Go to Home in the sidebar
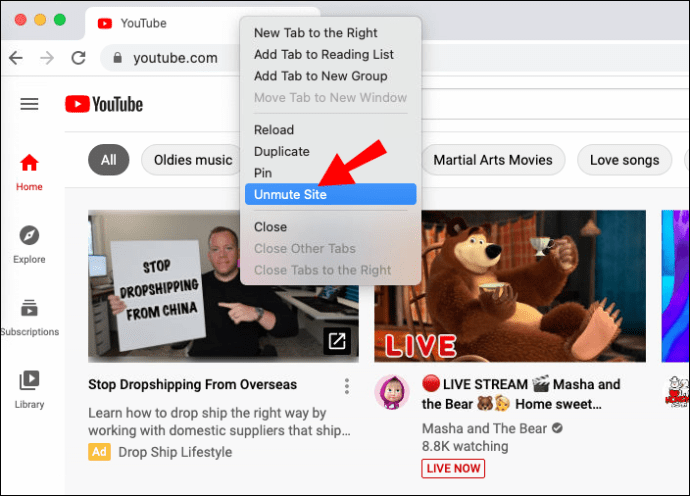Viewport: 690px width, 496px height. (x=29, y=173)
